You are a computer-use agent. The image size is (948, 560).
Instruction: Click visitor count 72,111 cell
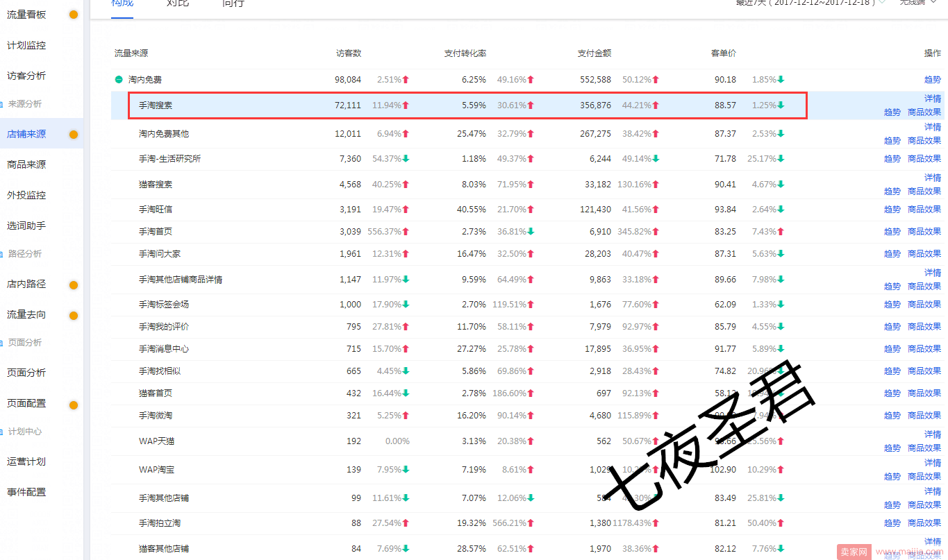point(348,105)
